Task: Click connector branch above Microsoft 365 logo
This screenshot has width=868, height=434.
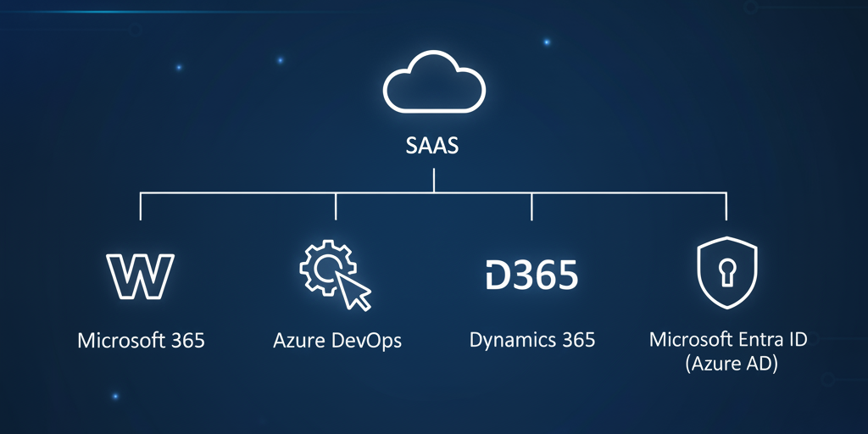Action: click(141, 207)
